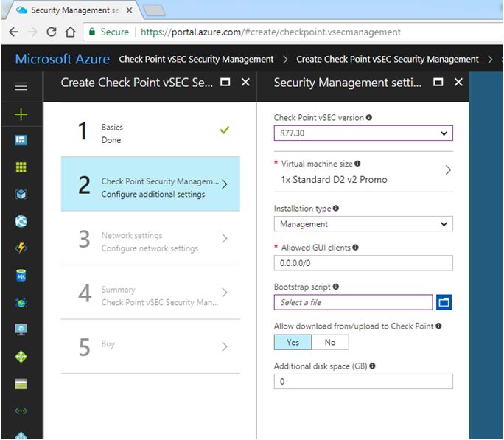Open the Load balancers diamond icon

point(21,357)
